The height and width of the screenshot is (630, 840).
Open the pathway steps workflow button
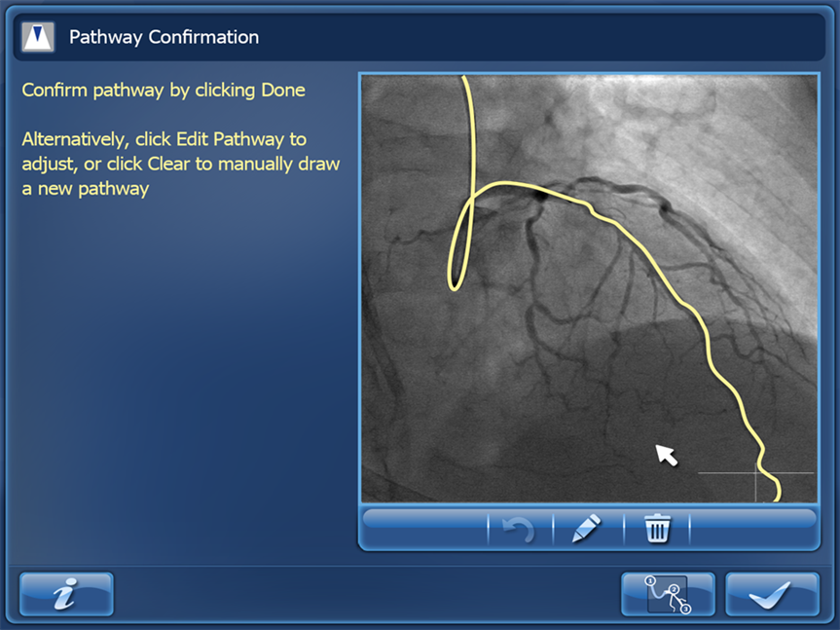668,594
